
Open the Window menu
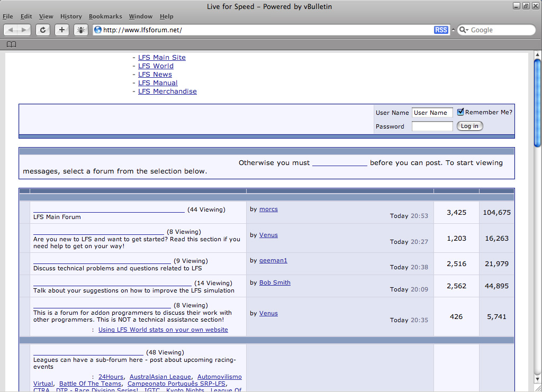tap(141, 16)
